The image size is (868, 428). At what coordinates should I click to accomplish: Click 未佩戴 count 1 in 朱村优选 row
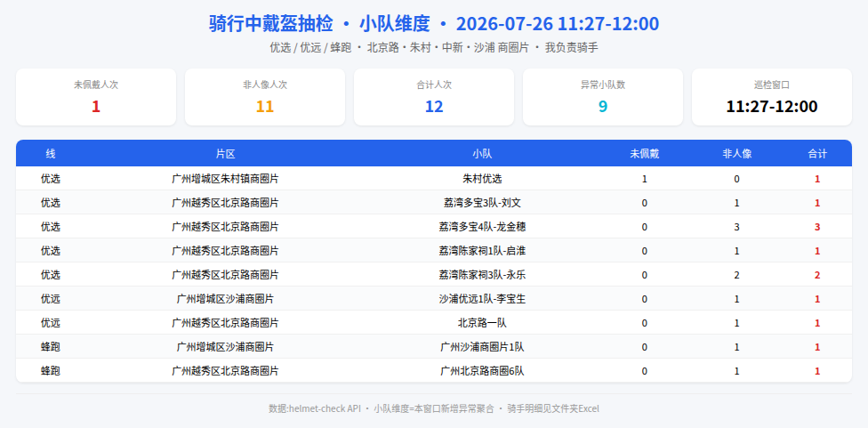coord(645,179)
